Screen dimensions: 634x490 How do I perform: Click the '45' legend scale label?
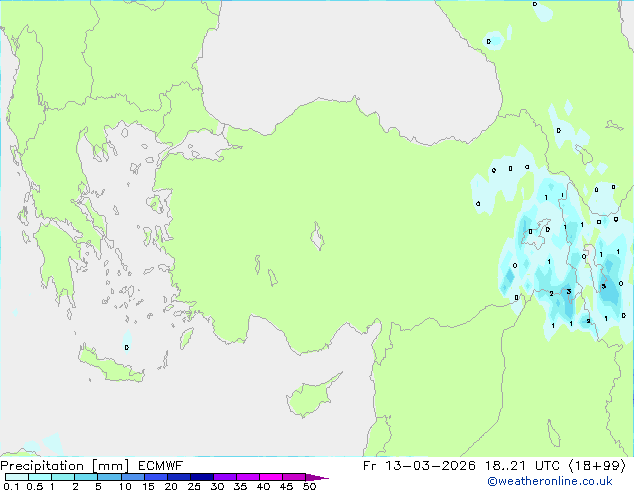(x=286, y=486)
